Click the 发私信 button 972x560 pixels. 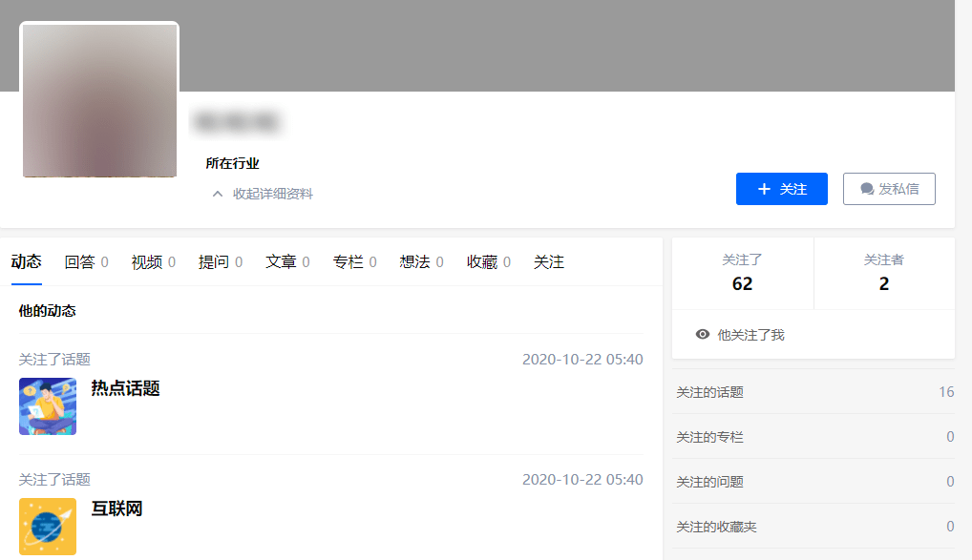click(x=889, y=188)
